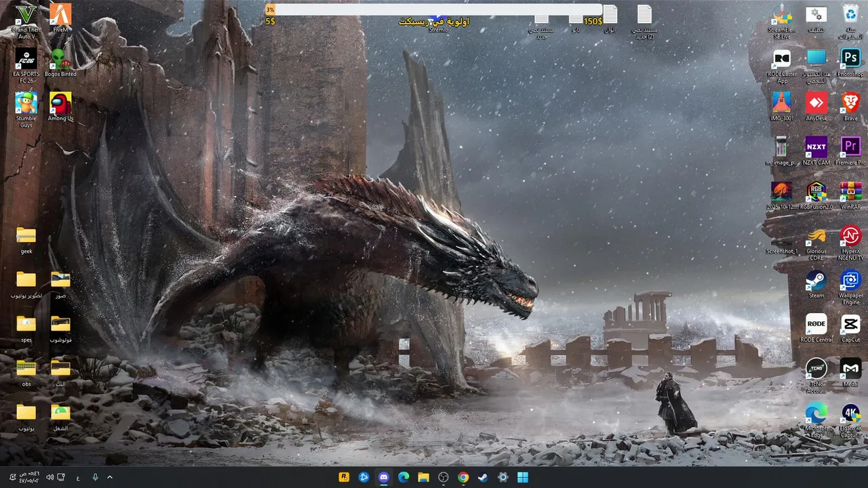Open the Windows Start menu
This screenshot has height=488, width=868.
click(523, 477)
